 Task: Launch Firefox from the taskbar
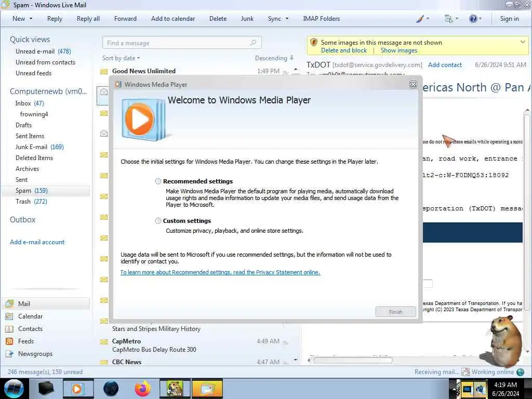143,389
